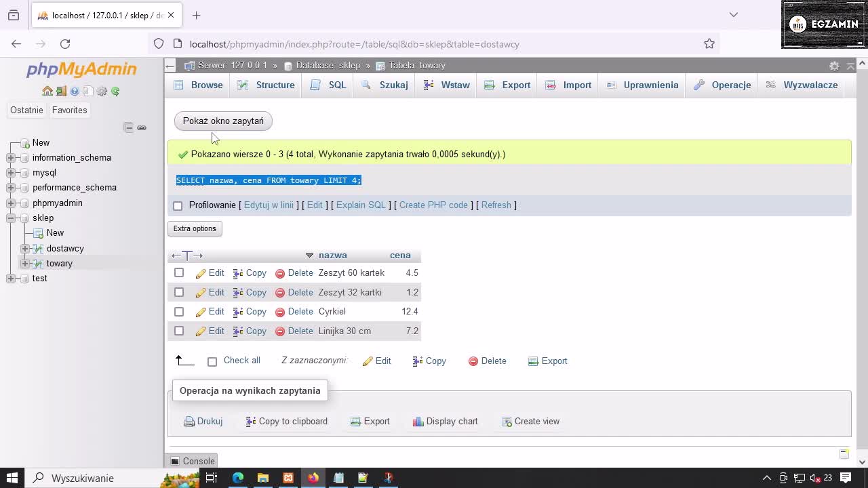Tick checkbox for Linijka 30 cm row
Viewport: 868px width, 488px height.
coord(179,331)
